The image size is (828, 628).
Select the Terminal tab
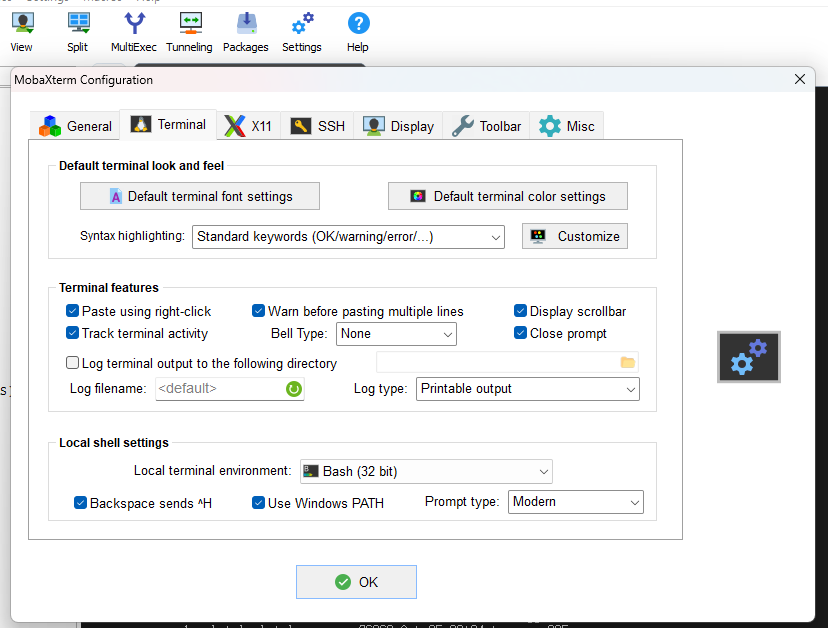[x=168, y=125]
